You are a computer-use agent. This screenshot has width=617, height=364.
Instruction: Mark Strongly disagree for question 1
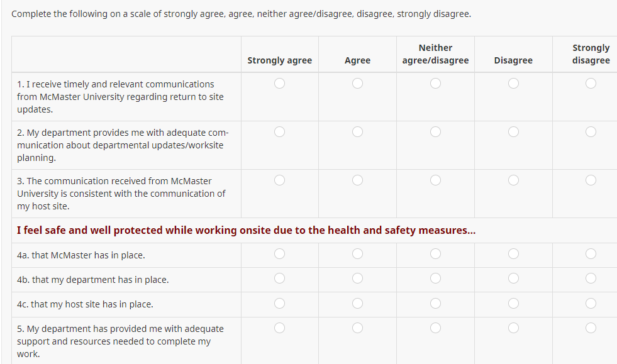click(591, 83)
